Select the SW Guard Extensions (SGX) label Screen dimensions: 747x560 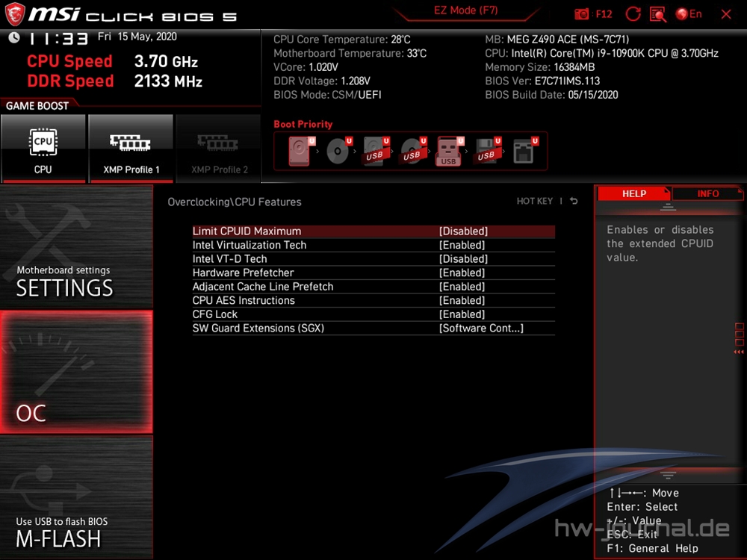tap(258, 328)
